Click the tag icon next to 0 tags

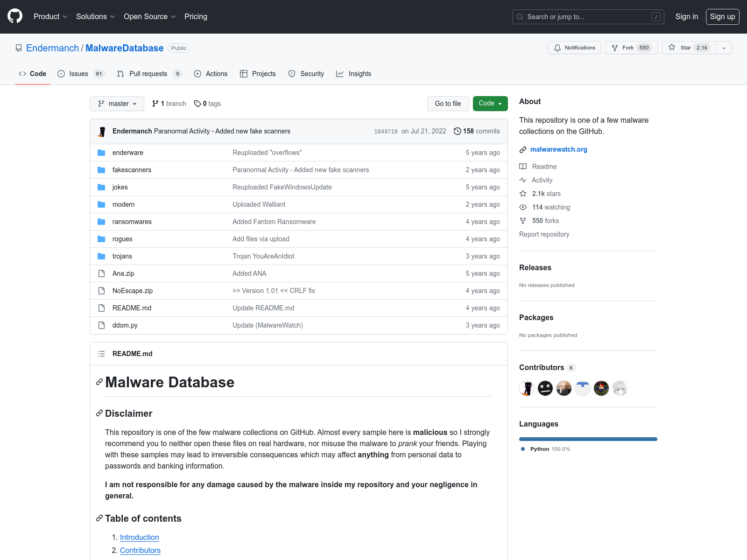point(197,104)
